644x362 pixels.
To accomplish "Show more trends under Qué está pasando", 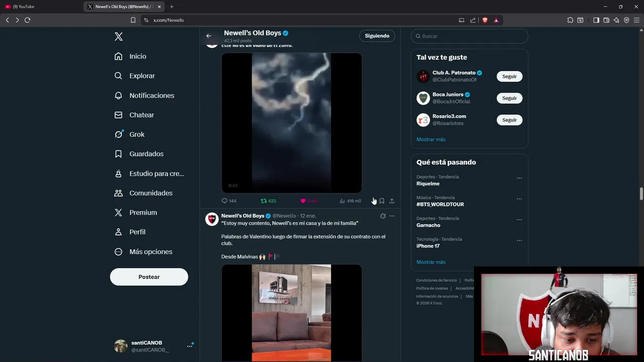I will [x=431, y=262].
